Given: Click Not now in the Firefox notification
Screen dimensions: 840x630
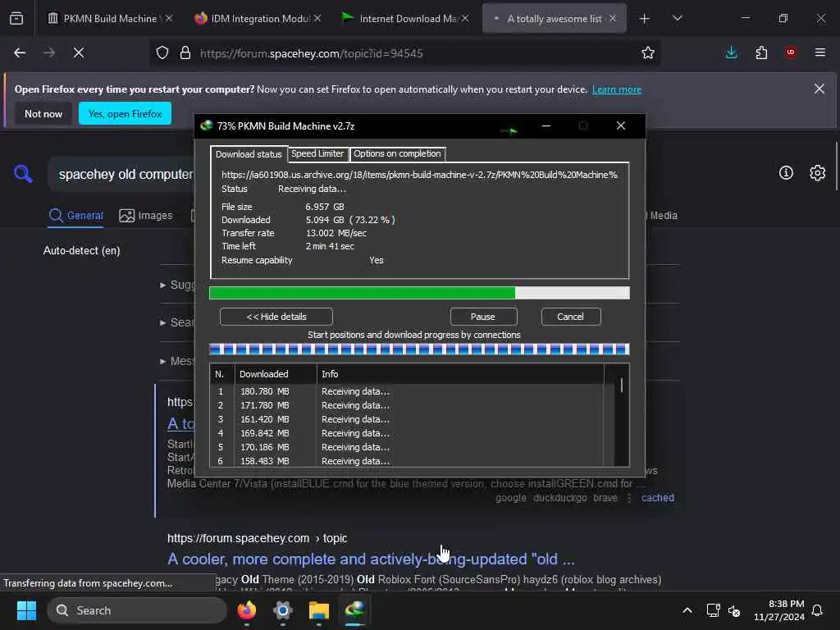Looking at the screenshot, I should pos(43,113).
